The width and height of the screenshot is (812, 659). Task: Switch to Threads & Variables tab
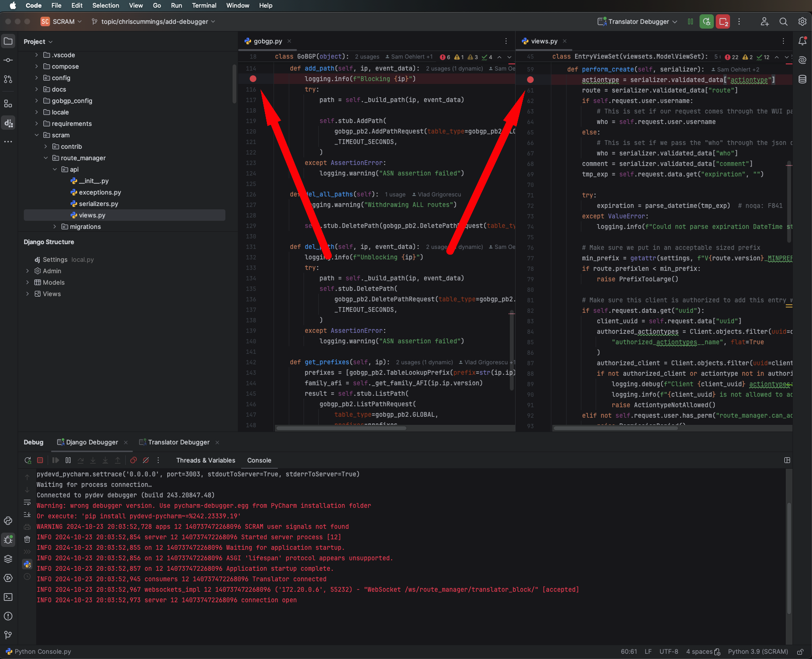[x=205, y=460]
